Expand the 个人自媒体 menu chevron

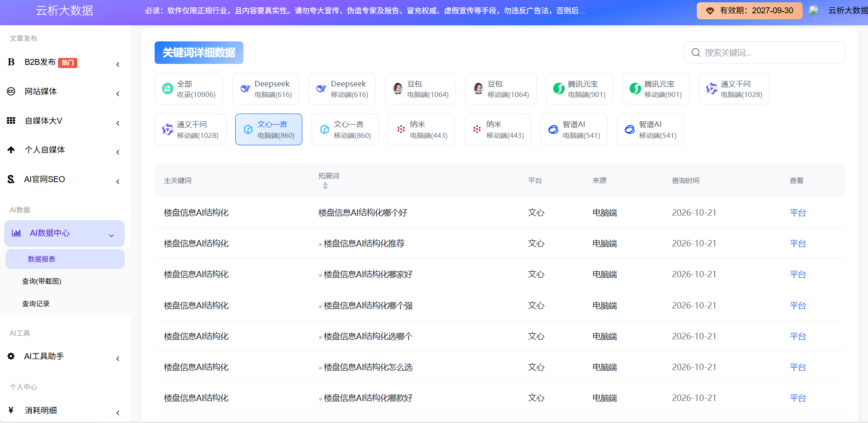click(x=118, y=152)
